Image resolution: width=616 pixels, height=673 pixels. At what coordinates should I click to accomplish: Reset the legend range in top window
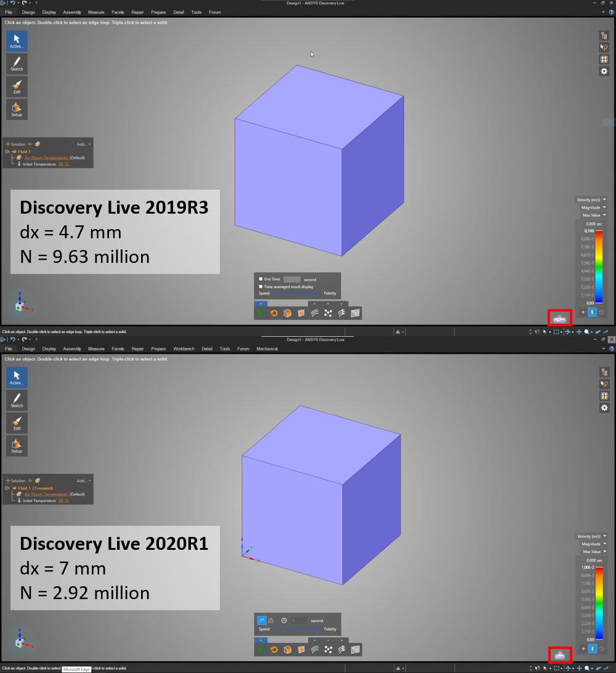[601, 312]
